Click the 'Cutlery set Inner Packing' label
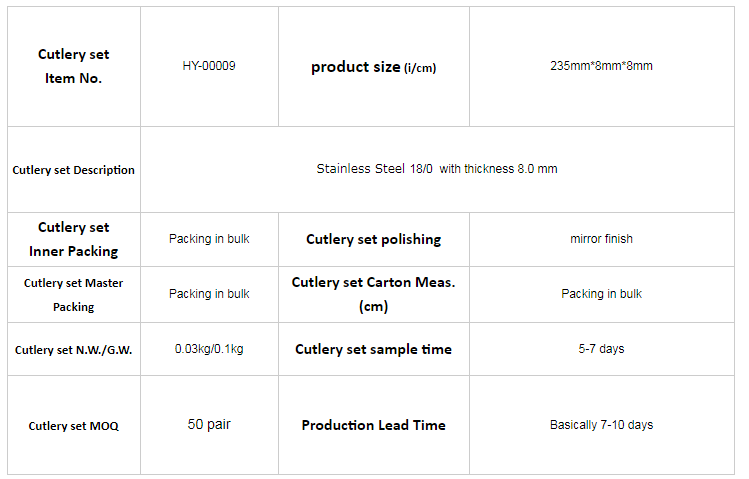The height and width of the screenshot is (479, 749). (x=74, y=239)
